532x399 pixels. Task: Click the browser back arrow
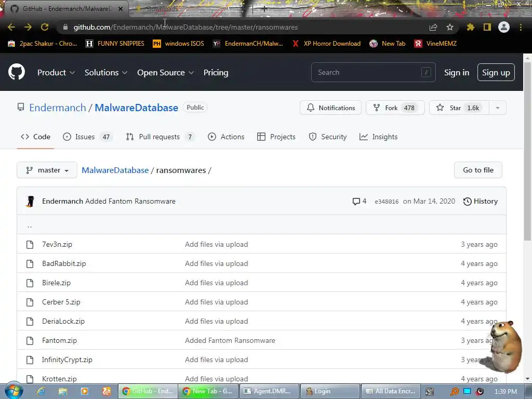[11, 27]
